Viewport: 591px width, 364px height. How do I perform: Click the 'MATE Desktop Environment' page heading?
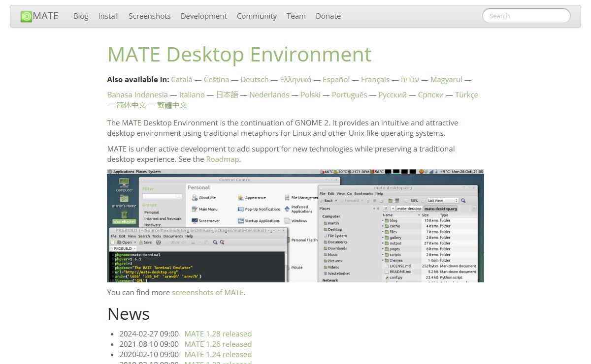(239, 54)
